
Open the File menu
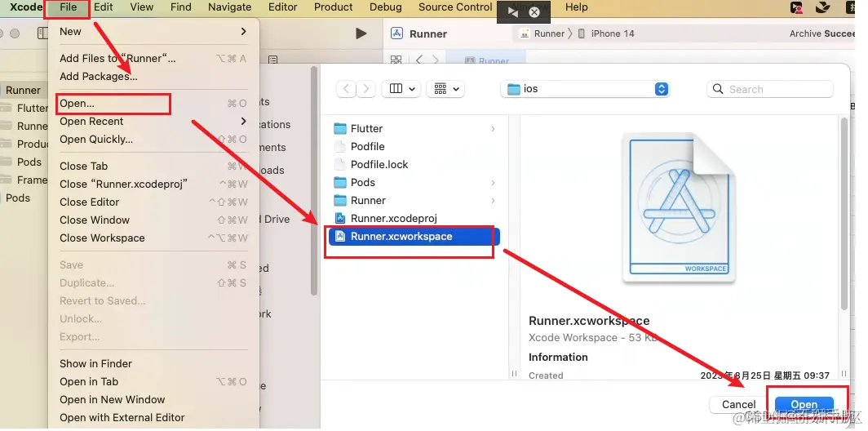68,7
